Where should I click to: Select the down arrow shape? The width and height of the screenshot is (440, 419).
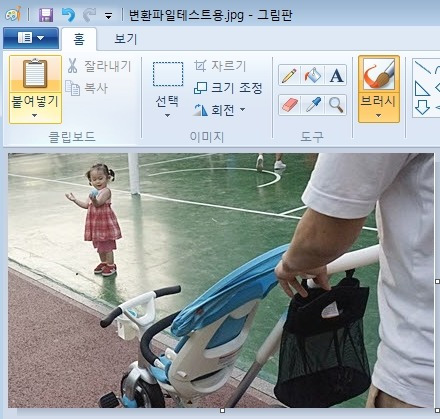point(422,107)
